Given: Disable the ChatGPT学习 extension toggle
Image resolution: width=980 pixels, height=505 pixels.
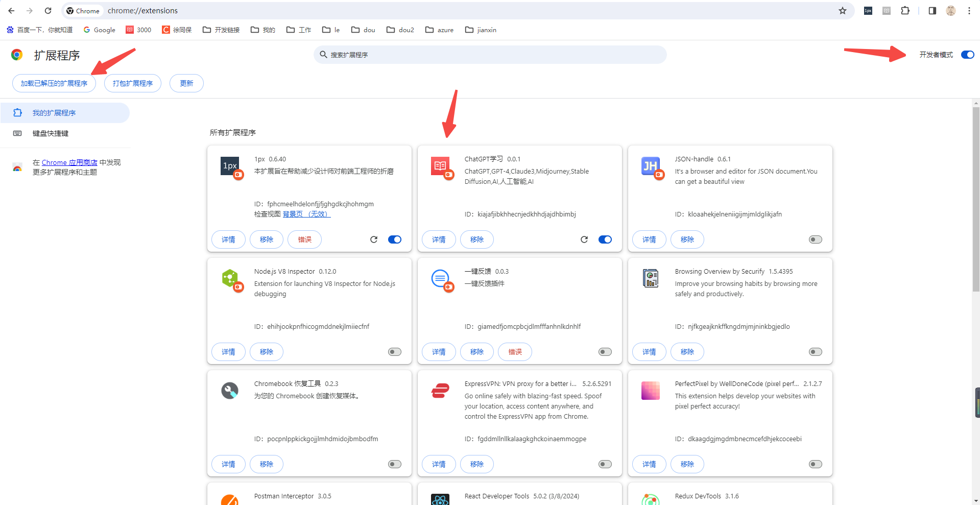Looking at the screenshot, I should [605, 239].
